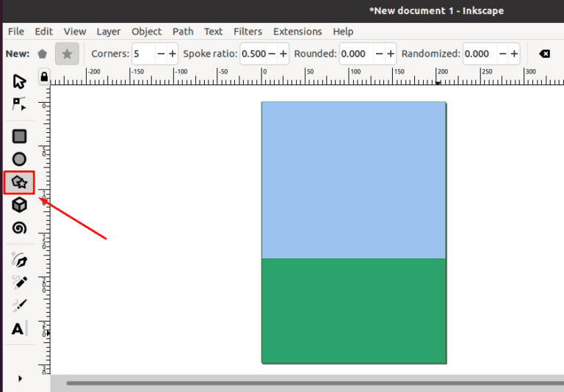
Task: Open the Edit menu
Action: point(43,32)
